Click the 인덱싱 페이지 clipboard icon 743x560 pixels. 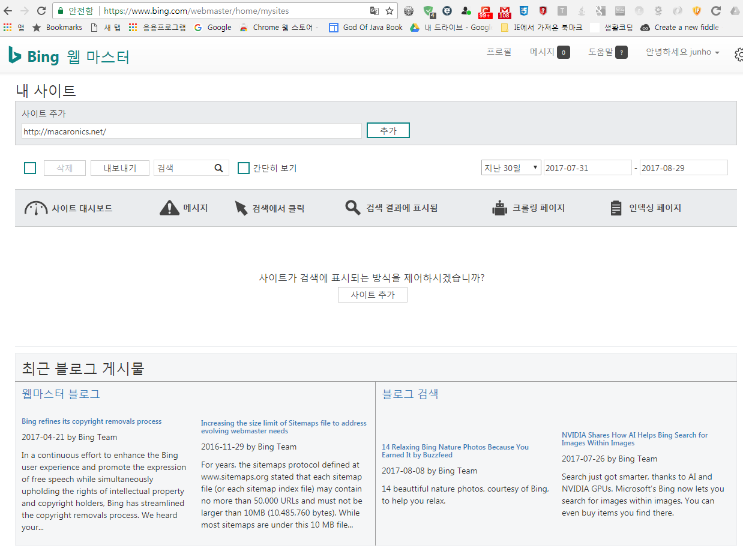click(616, 208)
